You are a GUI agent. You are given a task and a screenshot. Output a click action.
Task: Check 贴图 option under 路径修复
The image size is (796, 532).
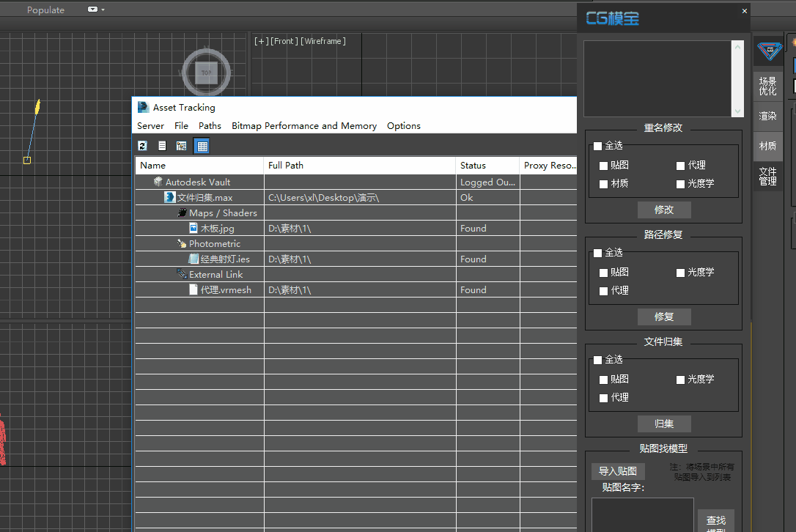[x=604, y=272]
